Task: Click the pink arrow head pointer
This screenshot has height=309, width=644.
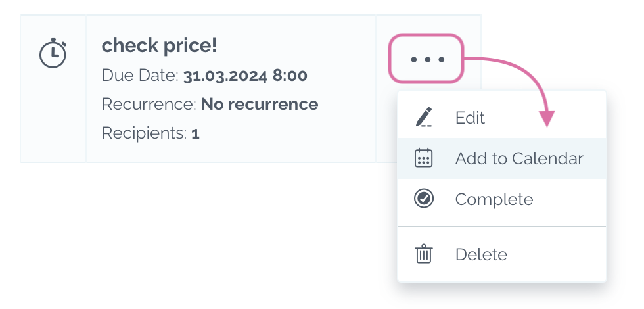Action: [x=547, y=119]
